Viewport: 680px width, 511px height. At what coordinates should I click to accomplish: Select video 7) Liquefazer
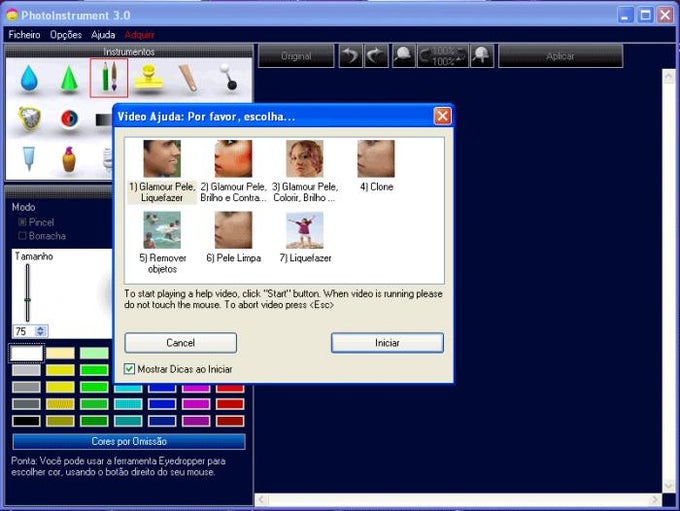[305, 237]
